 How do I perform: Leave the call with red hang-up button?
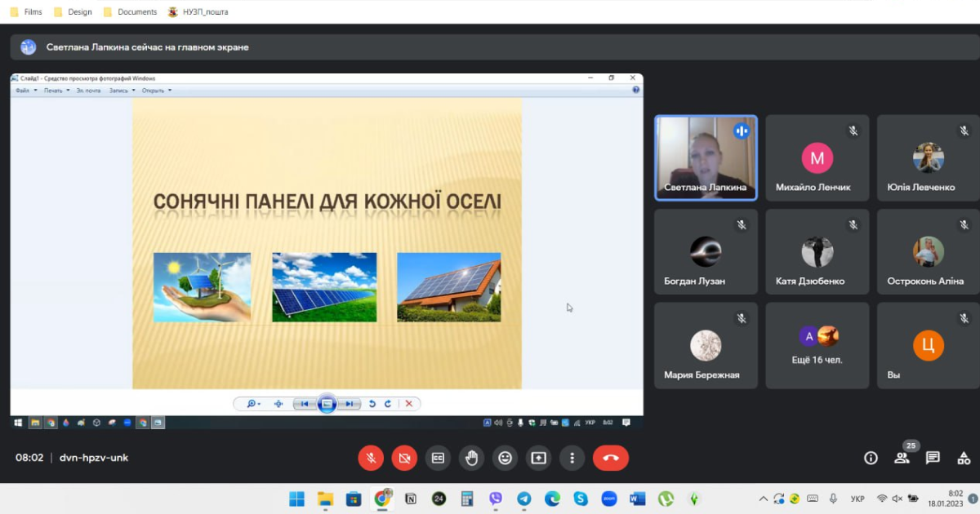pos(610,458)
